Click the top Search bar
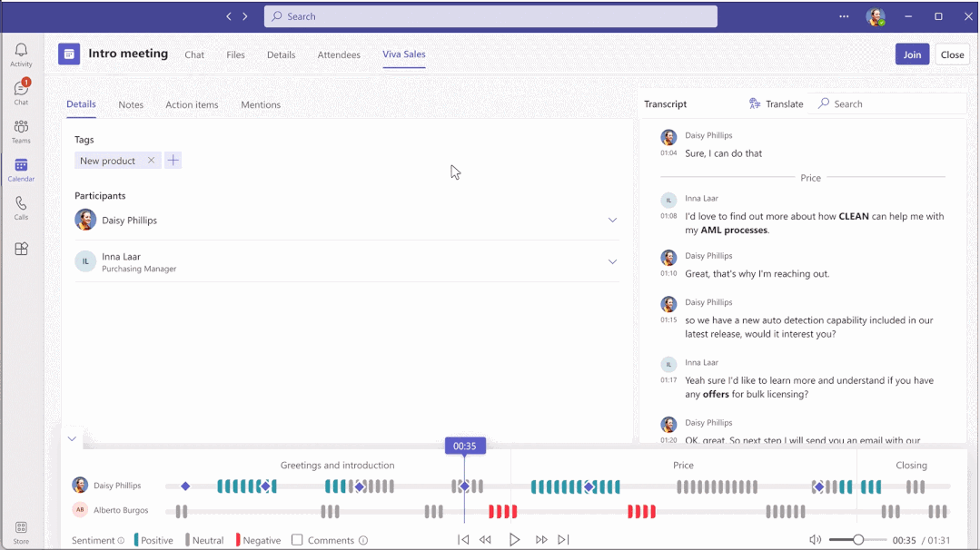Viewport: 980px width, 550px height. click(x=490, y=16)
